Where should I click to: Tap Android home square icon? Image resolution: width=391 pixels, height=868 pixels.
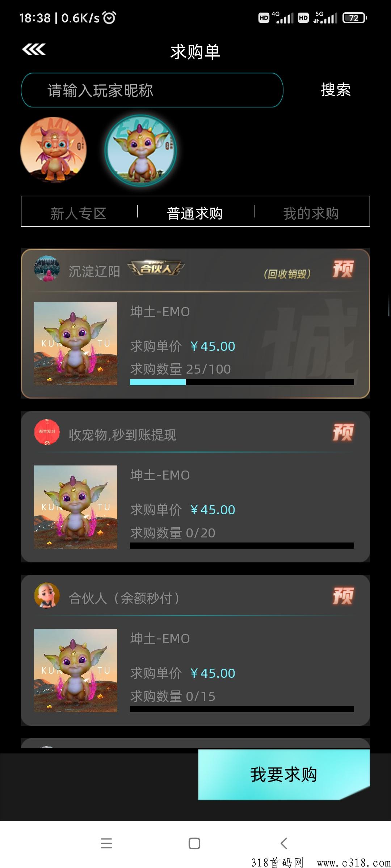(194, 843)
